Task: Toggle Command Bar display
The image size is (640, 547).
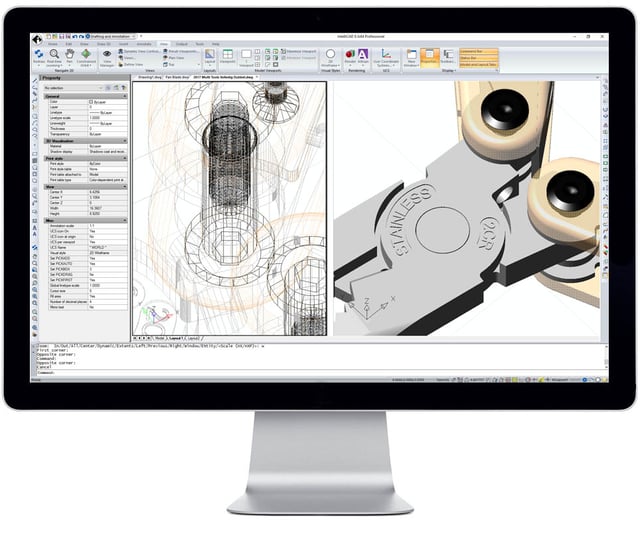Action: click(x=478, y=50)
